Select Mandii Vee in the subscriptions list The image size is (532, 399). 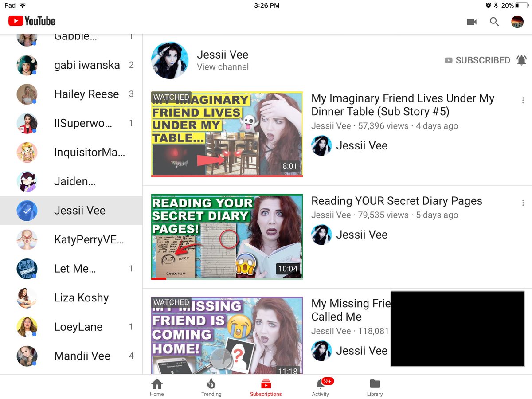pyautogui.click(x=71, y=356)
